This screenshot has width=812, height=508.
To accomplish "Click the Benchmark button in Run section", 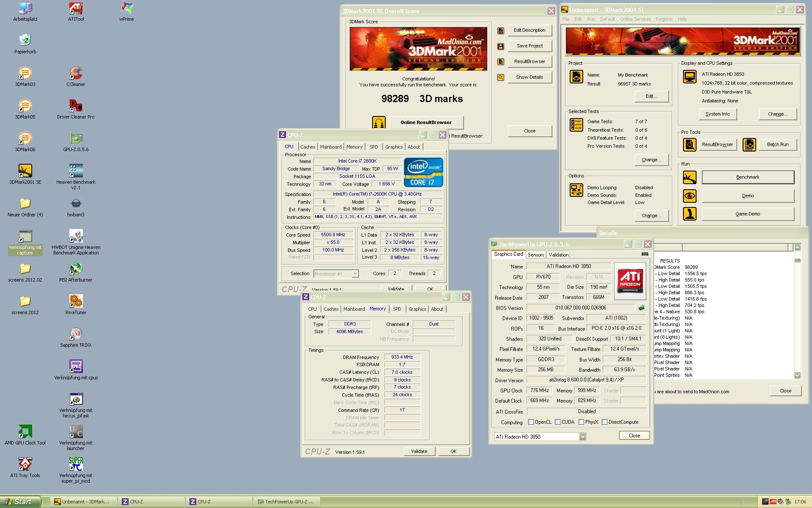I will 748,177.
